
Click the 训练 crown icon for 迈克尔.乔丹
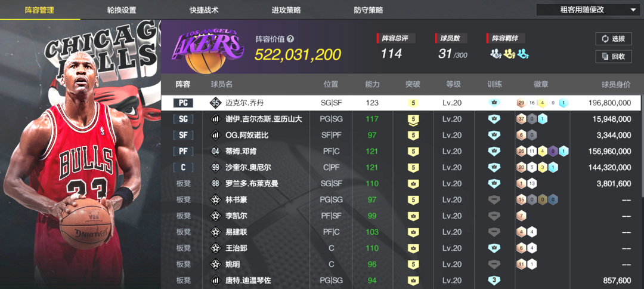(494, 103)
